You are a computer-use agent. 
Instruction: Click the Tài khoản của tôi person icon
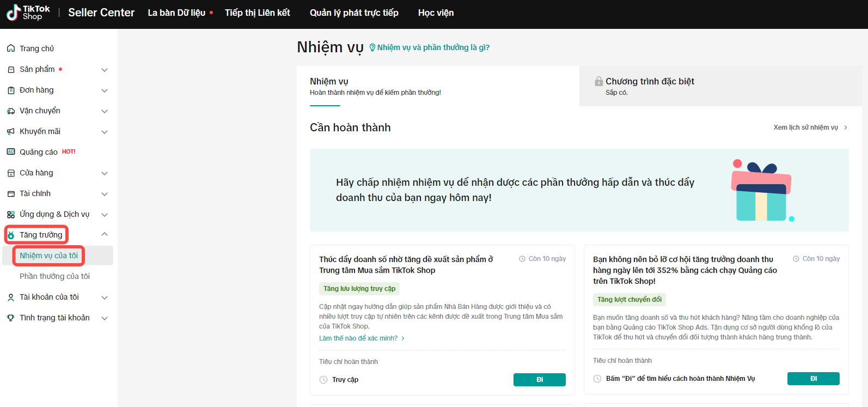pos(11,297)
